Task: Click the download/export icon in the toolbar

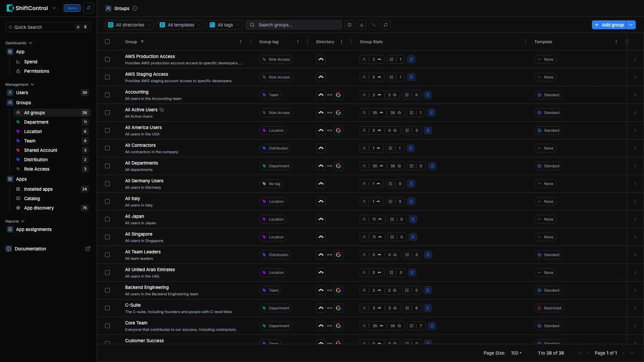Action: [362, 25]
